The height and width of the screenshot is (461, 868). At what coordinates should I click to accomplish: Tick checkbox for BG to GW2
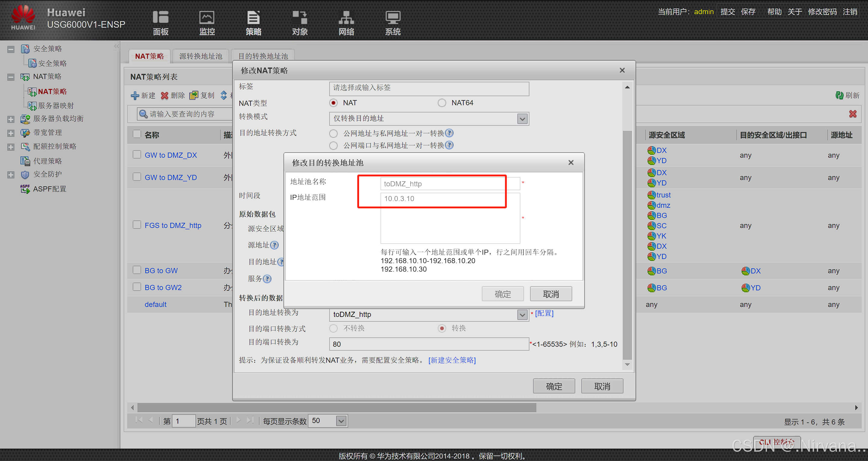tap(137, 287)
